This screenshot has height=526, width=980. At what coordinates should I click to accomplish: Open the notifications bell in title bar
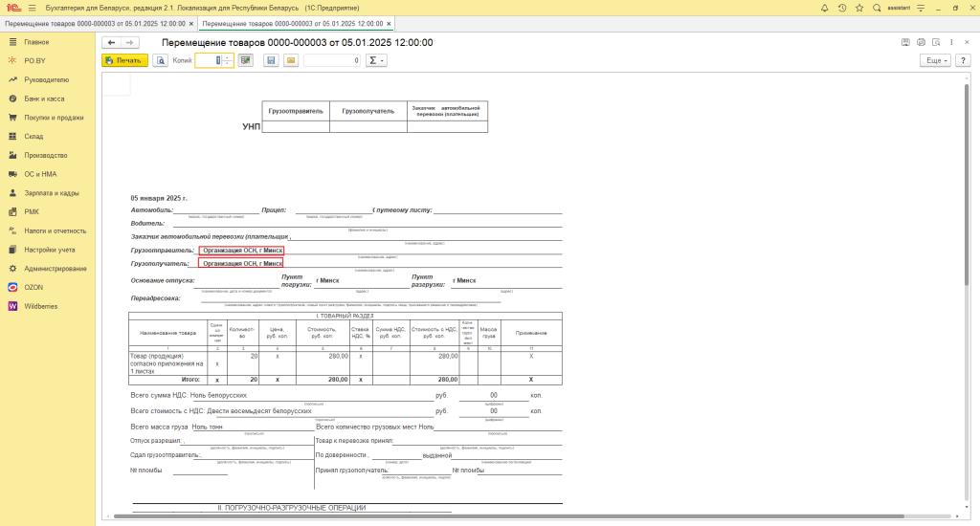[824, 8]
